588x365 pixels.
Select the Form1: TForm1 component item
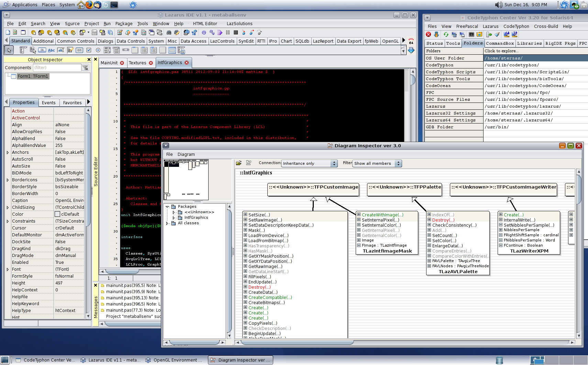[x=33, y=76]
